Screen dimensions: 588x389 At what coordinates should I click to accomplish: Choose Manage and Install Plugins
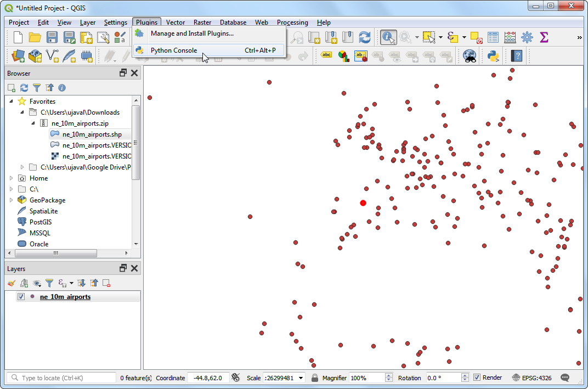coord(192,33)
